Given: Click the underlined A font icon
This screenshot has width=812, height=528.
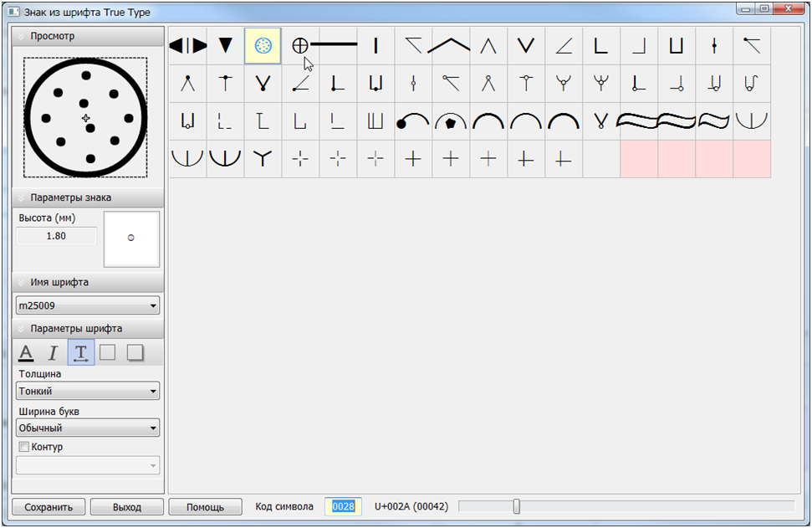Looking at the screenshot, I should [x=27, y=352].
